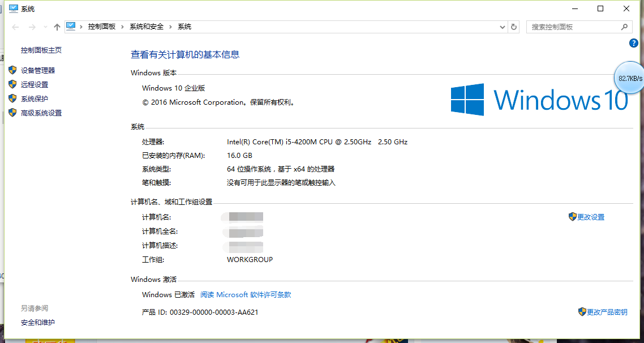
Task: Select the Windows 已激活 status text
Action: tap(169, 294)
